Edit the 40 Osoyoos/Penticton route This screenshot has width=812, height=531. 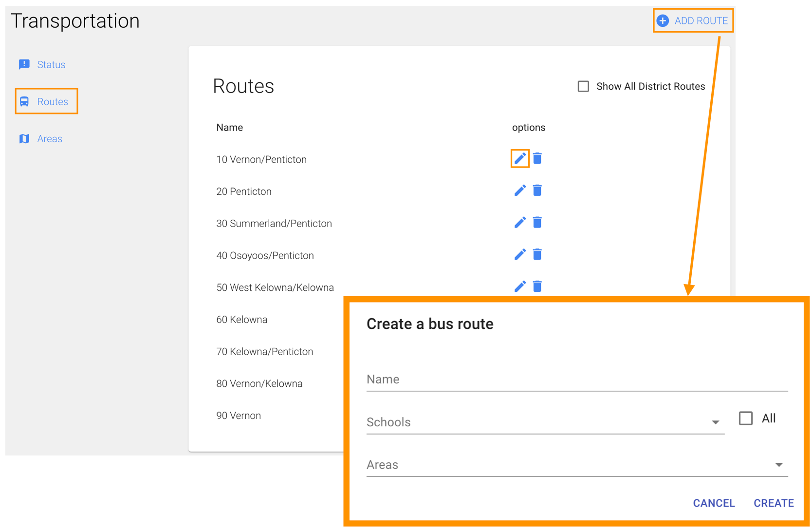[x=520, y=254]
